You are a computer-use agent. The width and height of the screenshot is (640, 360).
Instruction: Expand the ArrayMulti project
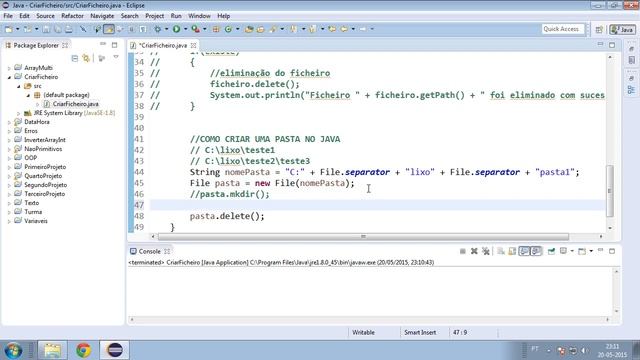coord(9,68)
